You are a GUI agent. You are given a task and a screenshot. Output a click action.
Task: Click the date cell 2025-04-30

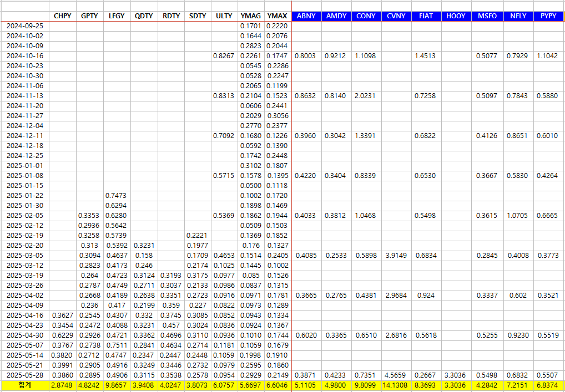[25, 335]
